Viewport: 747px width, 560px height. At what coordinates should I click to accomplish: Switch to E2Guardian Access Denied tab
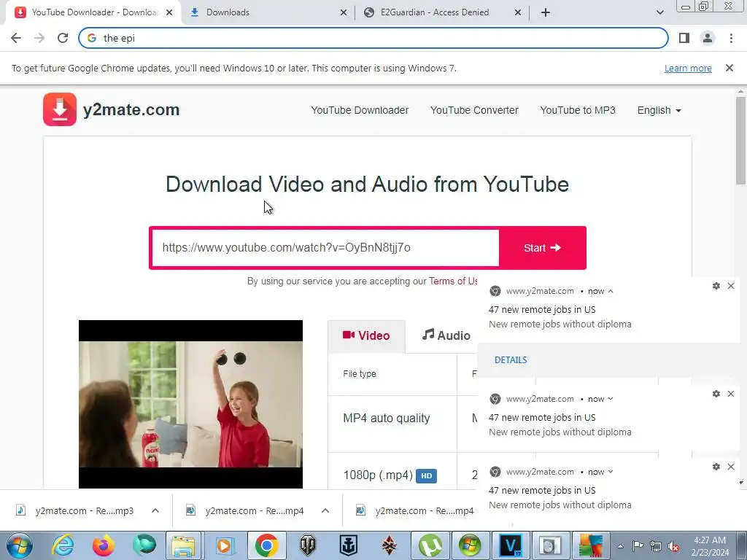click(x=441, y=12)
